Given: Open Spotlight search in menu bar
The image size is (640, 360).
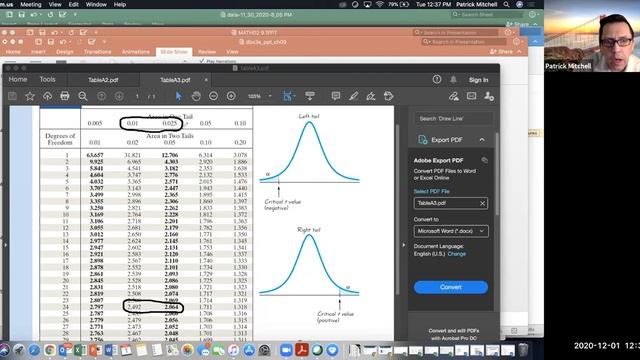Looking at the screenshot, I should tap(507, 4).
